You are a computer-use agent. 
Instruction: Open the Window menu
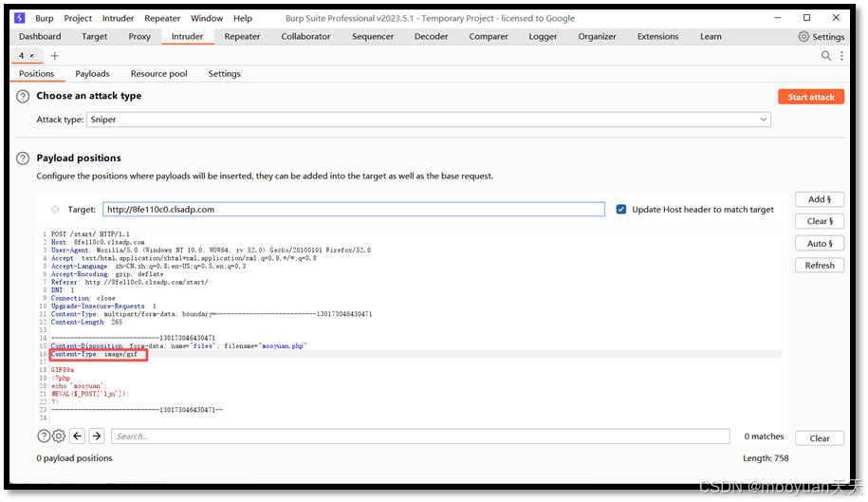click(x=207, y=18)
